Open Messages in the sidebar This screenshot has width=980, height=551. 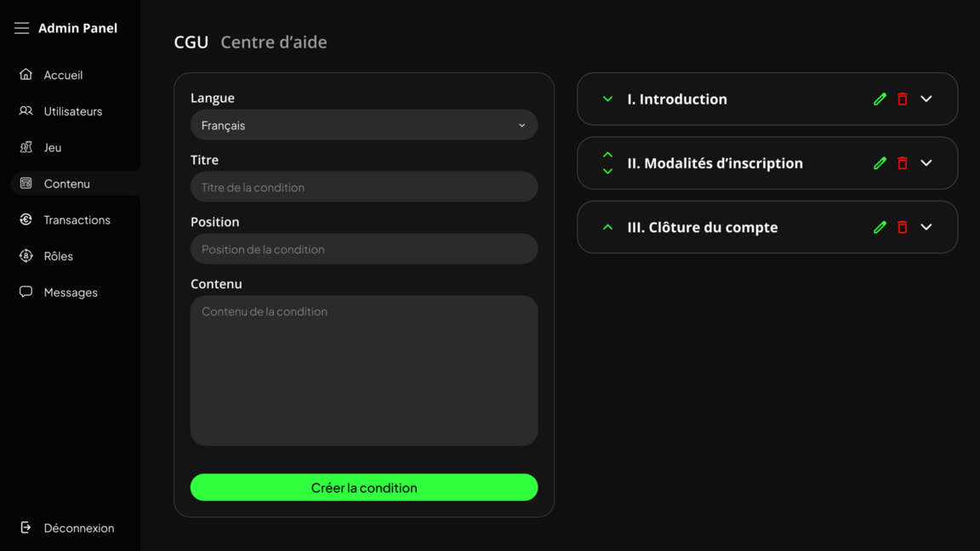pos(70,293)
